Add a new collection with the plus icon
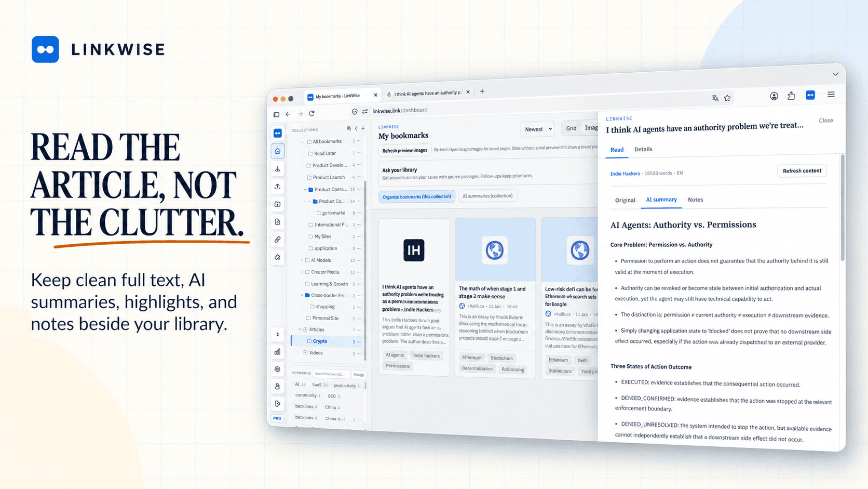This screenshot has height=489, width=868. click(363, 128)
